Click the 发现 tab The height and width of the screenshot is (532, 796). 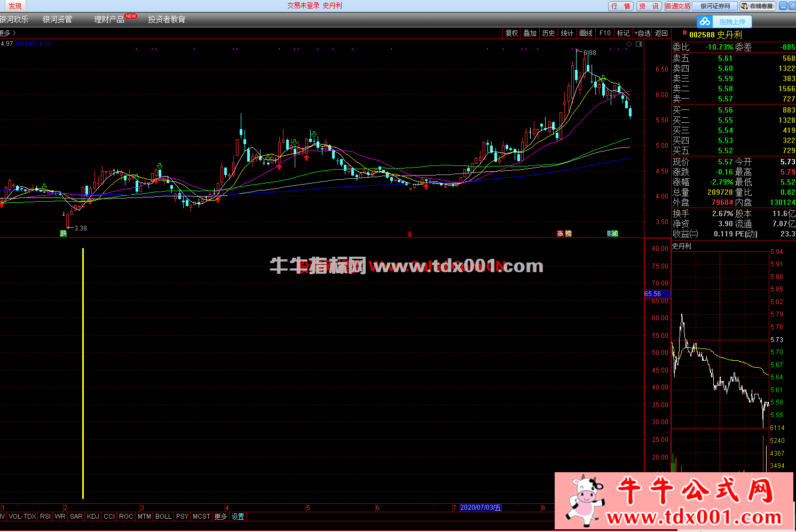(15, 6)
